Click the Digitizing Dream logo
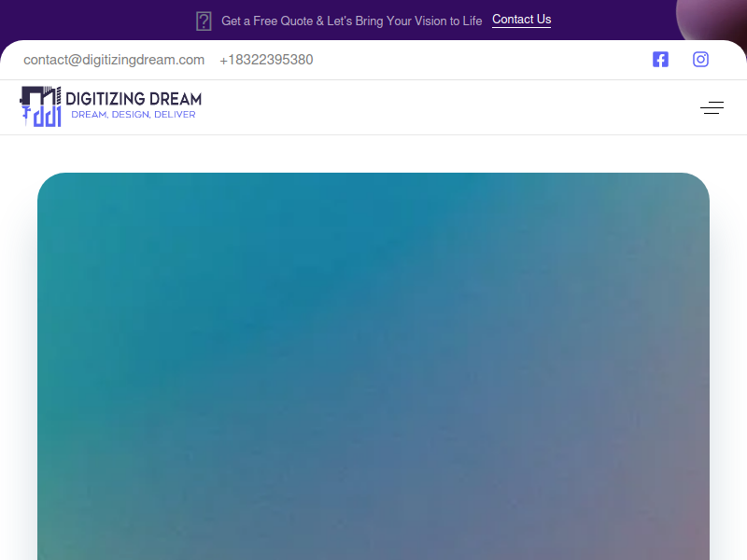Viewport: 747px width, 560px height. click(110, 106)
